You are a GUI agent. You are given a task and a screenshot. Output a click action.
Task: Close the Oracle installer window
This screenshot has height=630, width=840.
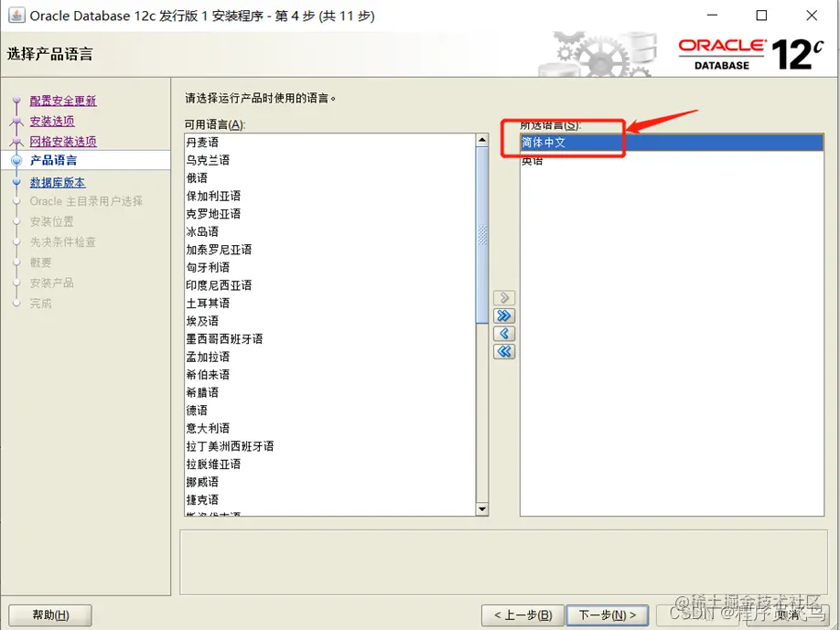click(x=812, y=16)
